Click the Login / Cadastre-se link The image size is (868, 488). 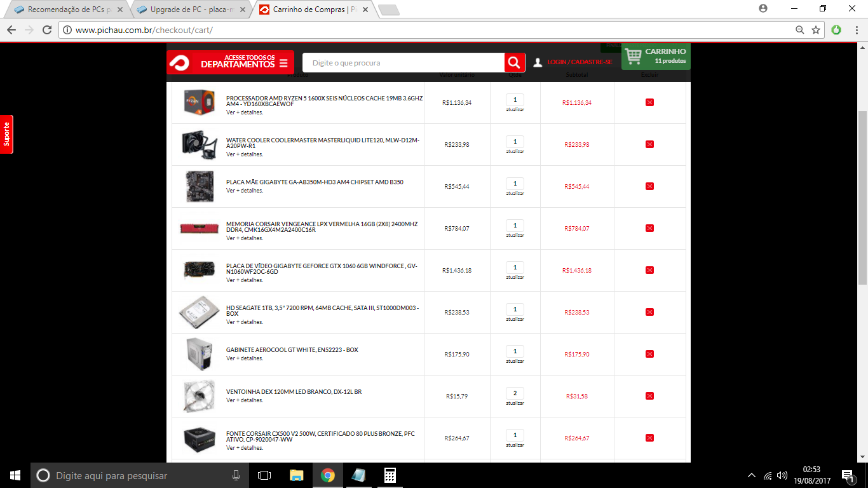tap(580, 62)
